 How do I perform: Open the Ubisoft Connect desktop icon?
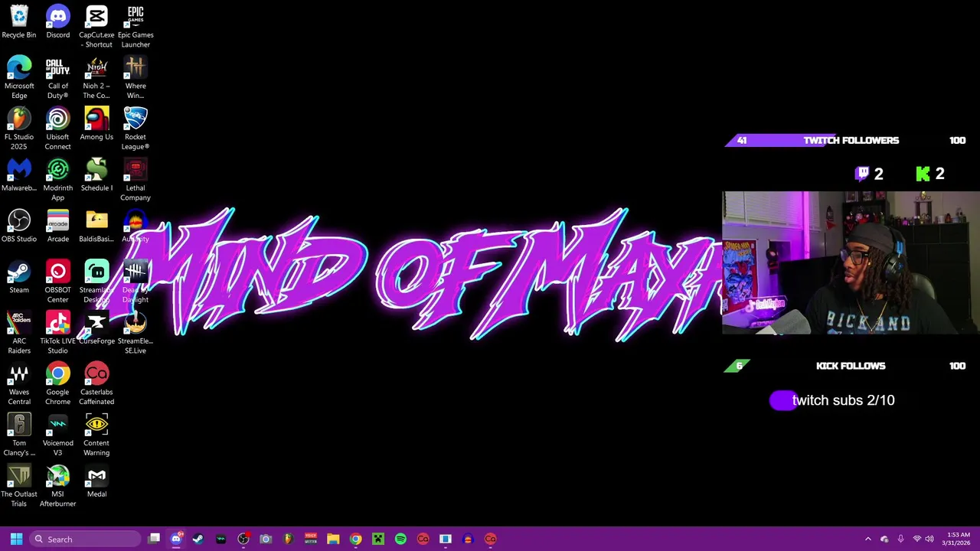[x=57, y=129]
